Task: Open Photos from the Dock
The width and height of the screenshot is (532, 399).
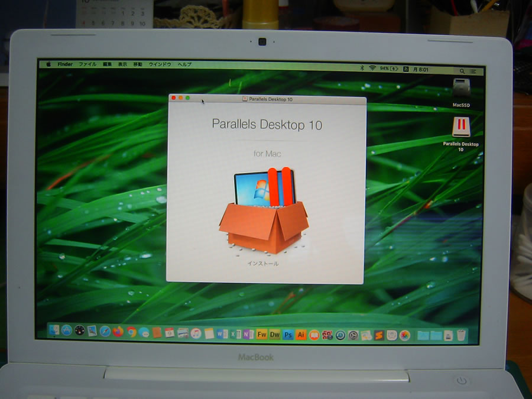Action: coord(405,336)
